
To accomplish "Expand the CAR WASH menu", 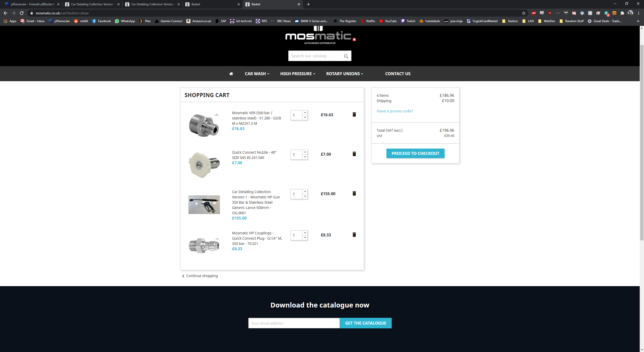I will coord(257,74).
